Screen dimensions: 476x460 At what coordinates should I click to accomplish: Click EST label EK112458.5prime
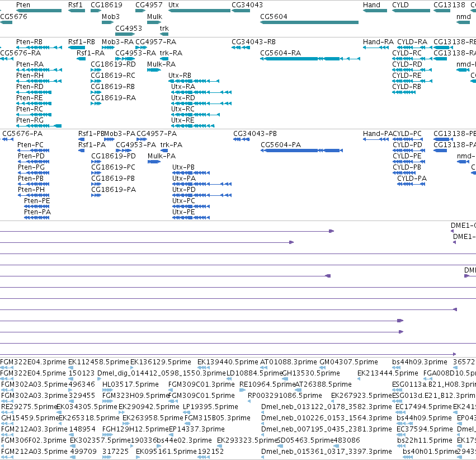[x=98, y=362]
